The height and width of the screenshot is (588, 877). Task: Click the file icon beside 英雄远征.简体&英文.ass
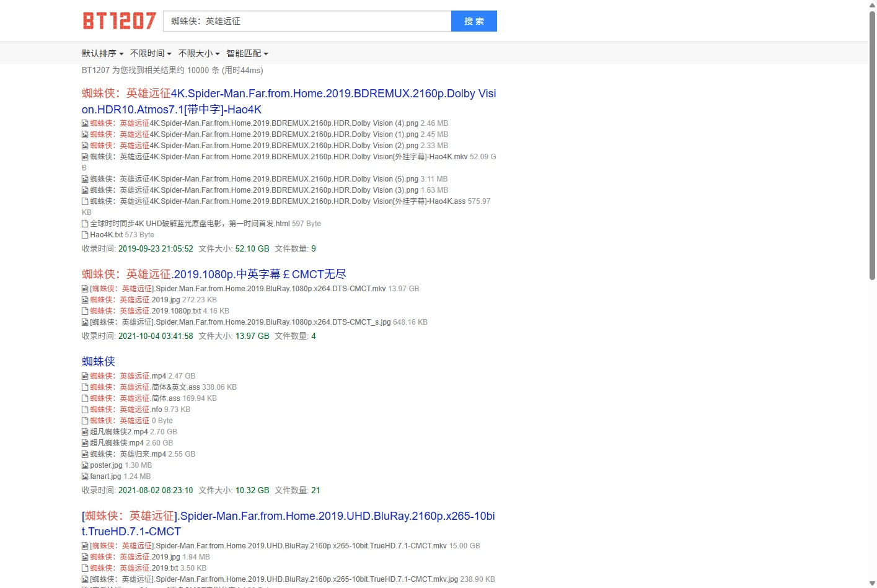85,387
